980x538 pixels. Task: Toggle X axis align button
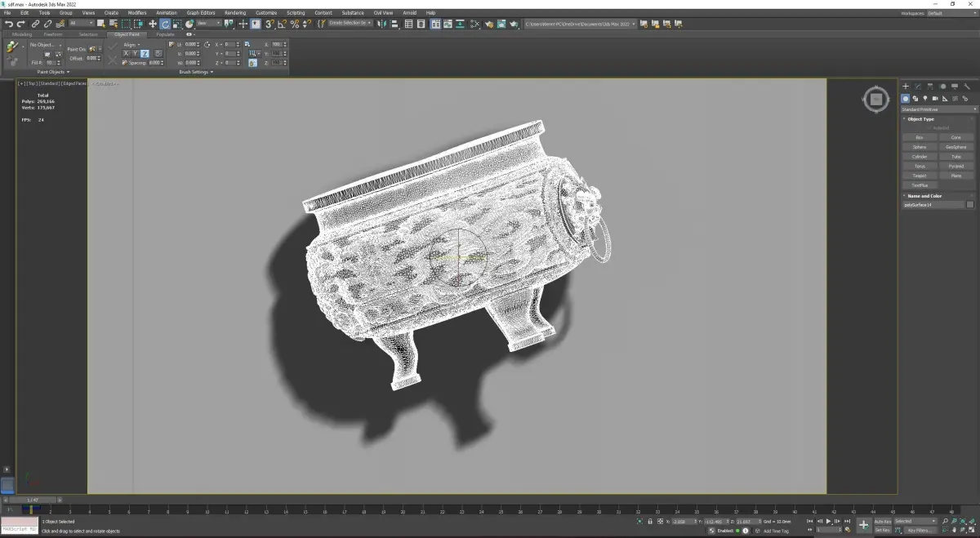point(126,53)
